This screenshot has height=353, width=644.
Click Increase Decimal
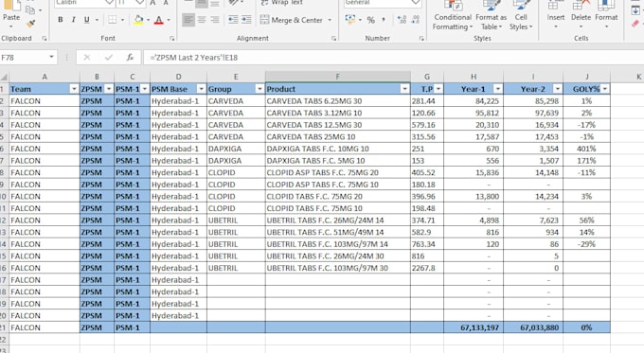[x=402, y=20]
